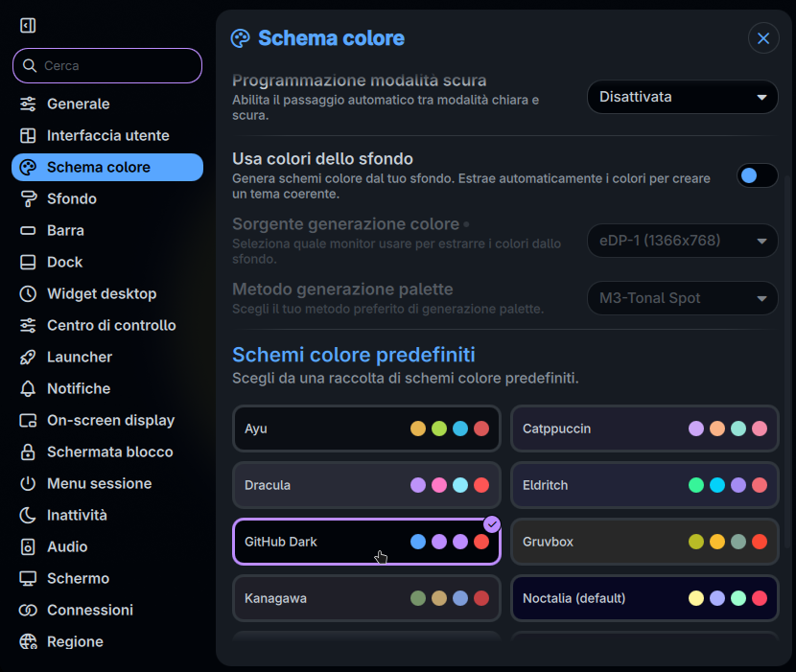796x672 pixels.
Task: Click the Menu sessione power icon
Action: [x=28, y=484]
